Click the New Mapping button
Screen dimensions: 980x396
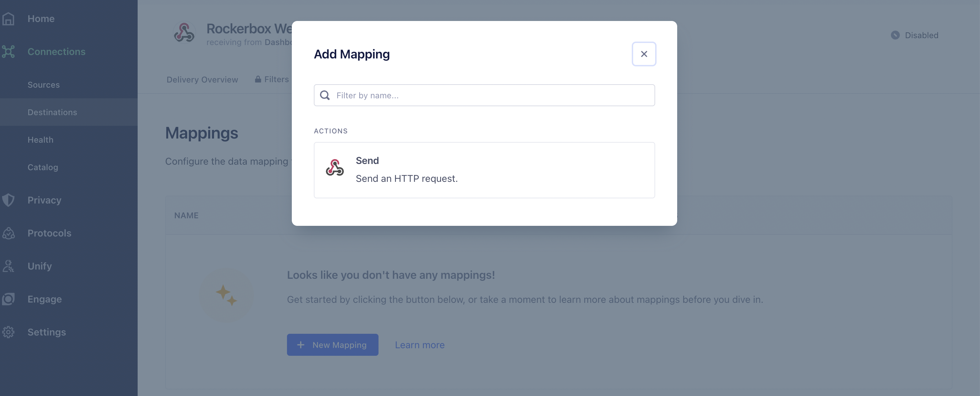tap(332, 345)
